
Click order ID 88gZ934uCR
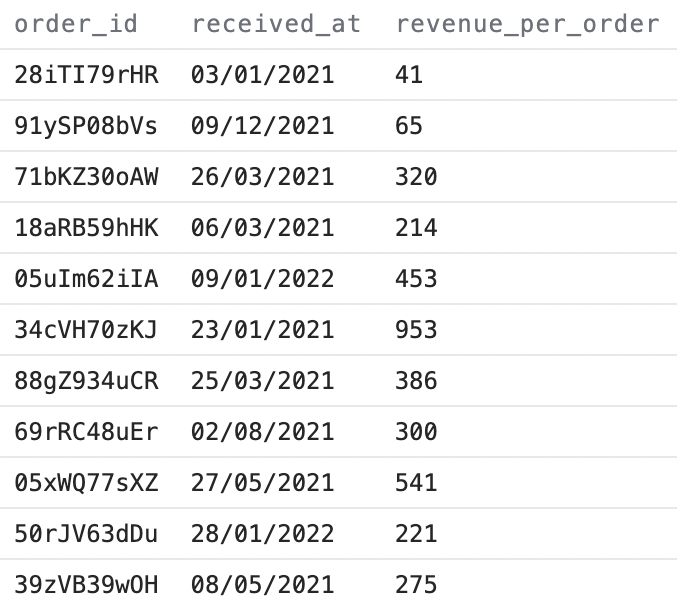87,381
